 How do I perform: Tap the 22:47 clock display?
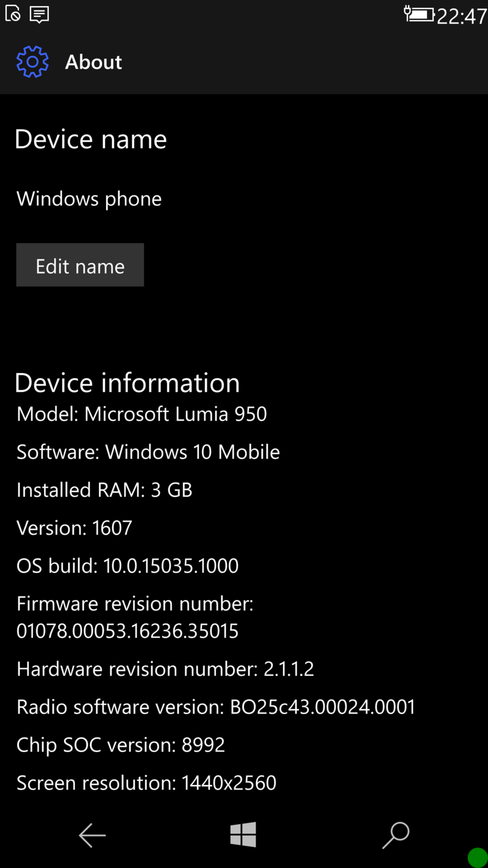click(462, 16)
